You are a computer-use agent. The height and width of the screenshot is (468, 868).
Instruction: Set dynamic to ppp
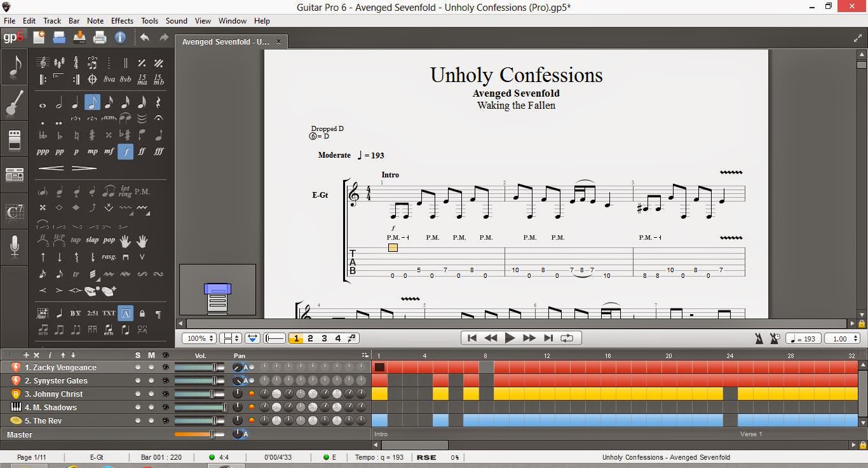click(x=43, y=151)
